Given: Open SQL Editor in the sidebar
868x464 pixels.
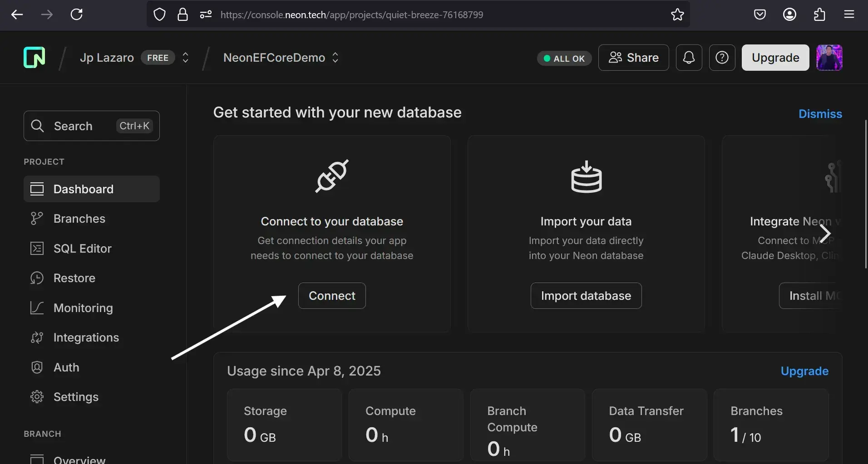Looking at the screenshot, I should click(x=92, y=249).
